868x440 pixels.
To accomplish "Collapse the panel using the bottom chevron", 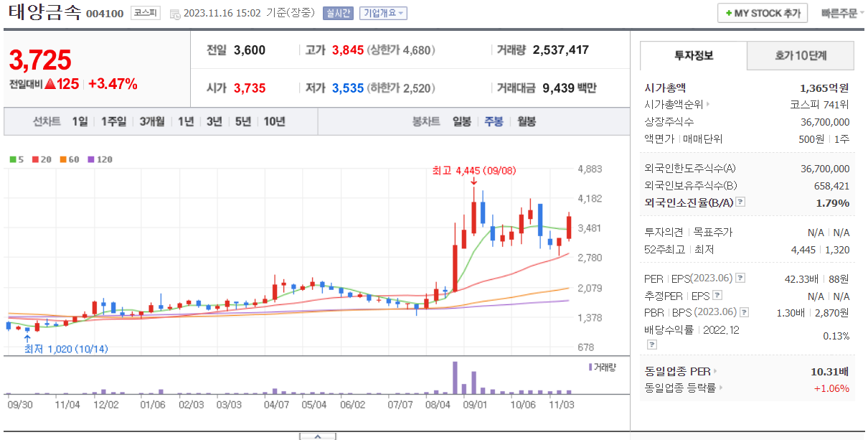I will (x=317, y=436).
